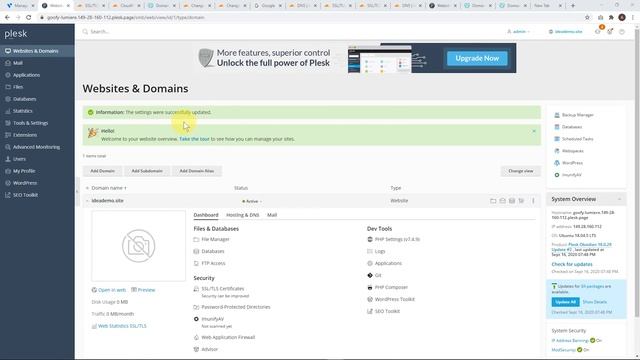The image size is (640, 360).
Task: Open the Active status dropdown
Action: click(x=252, y=201)
